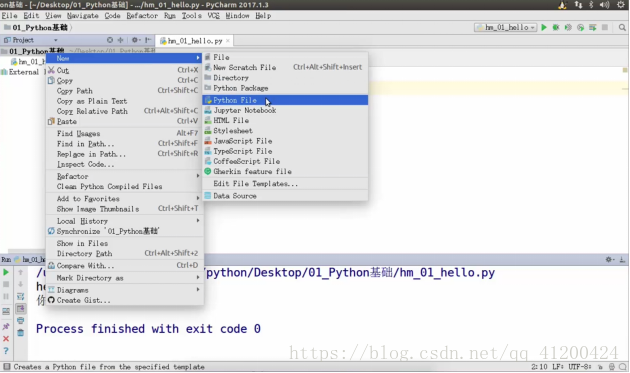Select Stylesheet from New submenu
This screenshot has width=630, height=373.
click(285, 131)
